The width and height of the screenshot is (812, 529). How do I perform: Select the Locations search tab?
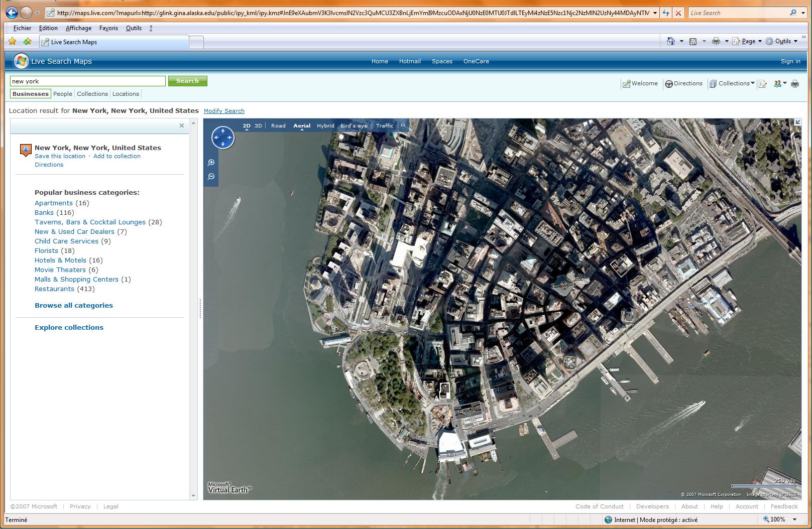point(126,94)
